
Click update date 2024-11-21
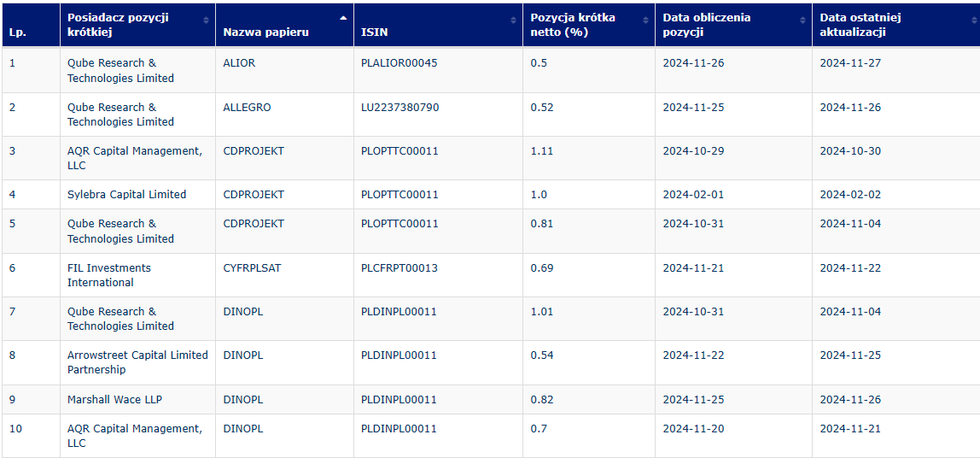[850, 429]
